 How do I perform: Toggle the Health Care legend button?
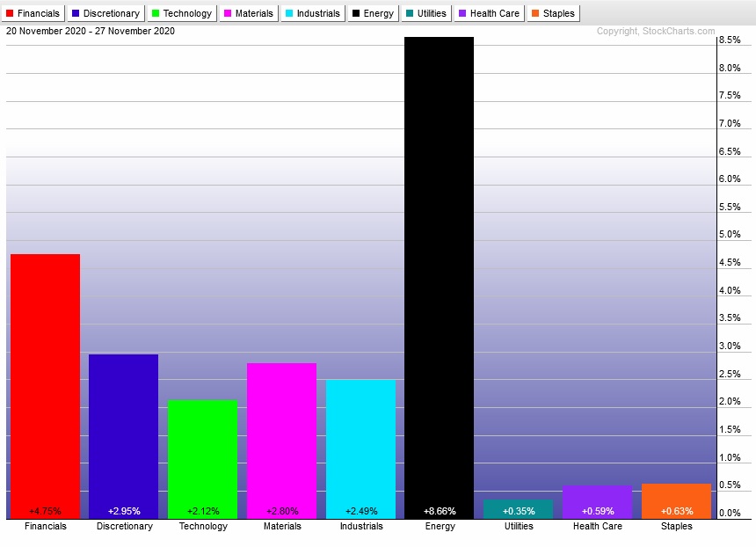pyautogui.click(x=490, y=13)
